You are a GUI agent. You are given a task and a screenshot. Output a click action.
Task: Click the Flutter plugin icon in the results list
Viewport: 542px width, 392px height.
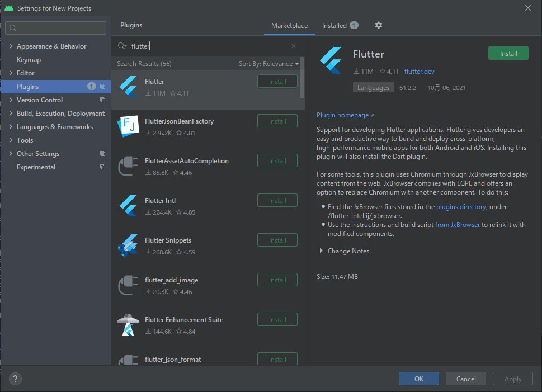pos(128,87)
